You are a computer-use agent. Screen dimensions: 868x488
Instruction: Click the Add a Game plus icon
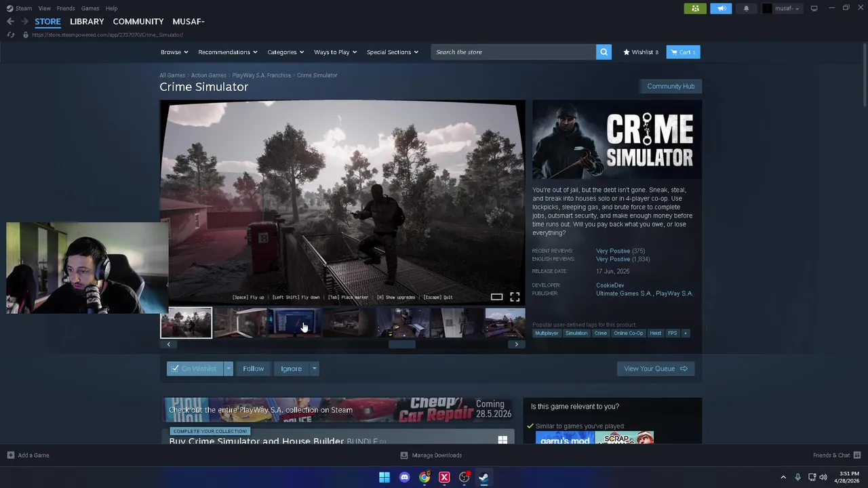click(x=11, y=455)
